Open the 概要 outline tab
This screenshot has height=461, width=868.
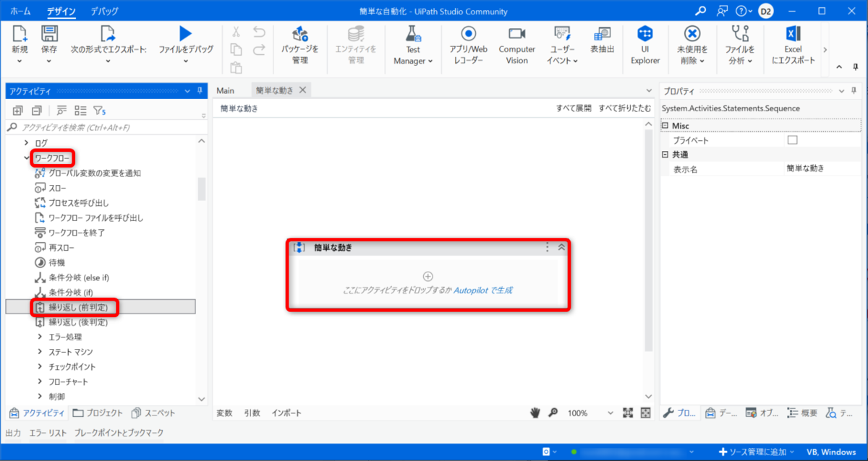pyautogui.click(x=802, y=413)
